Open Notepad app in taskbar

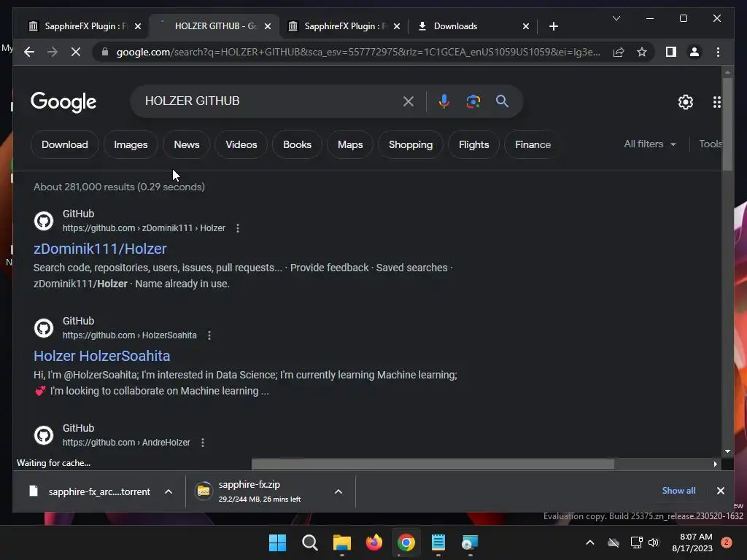tap(438, 542)
